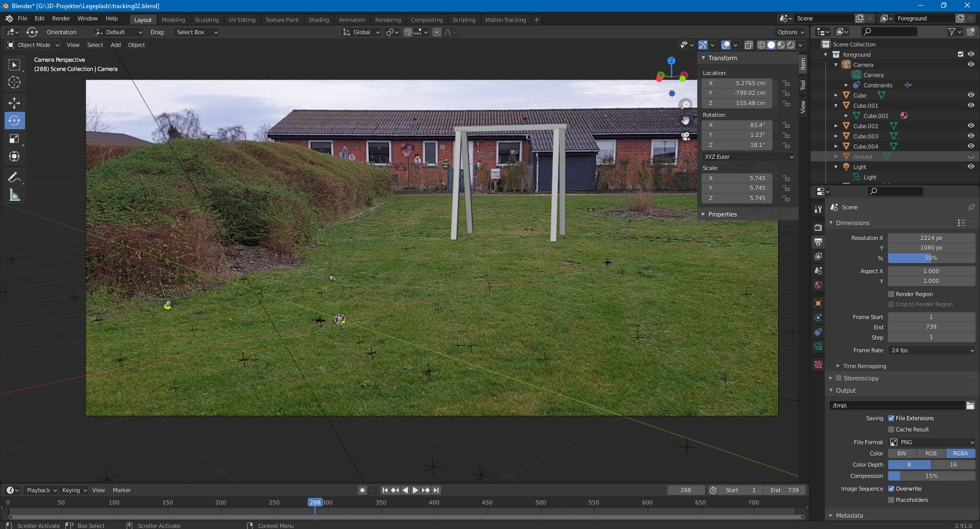Activate the 3D Cursor tool
The image size is (980, 529).
pos(14,82)
